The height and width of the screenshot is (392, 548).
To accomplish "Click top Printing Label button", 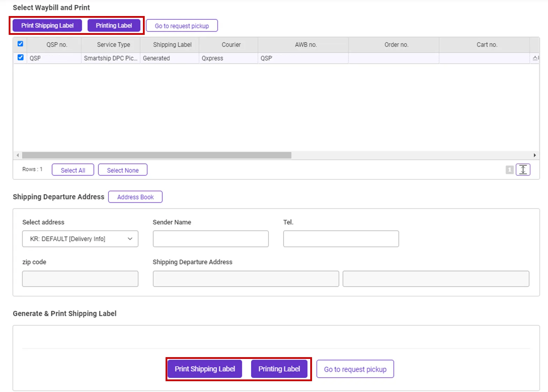I will pos(114,25).
